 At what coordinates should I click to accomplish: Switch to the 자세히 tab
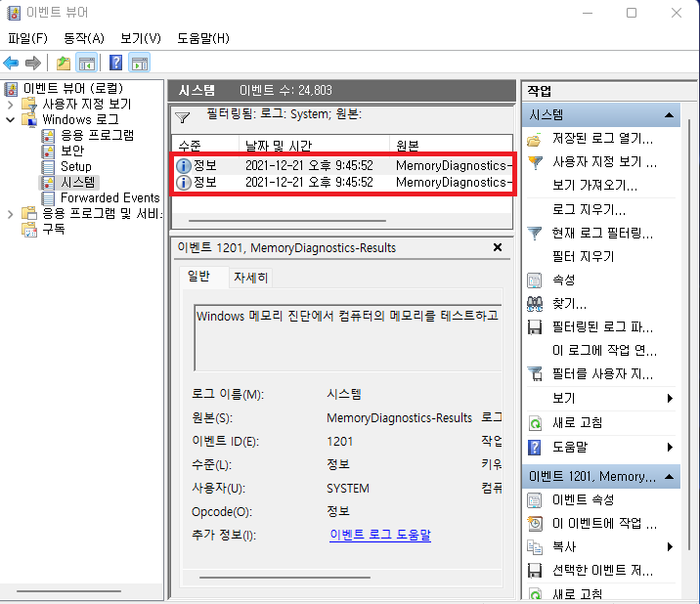coord(250,279)
